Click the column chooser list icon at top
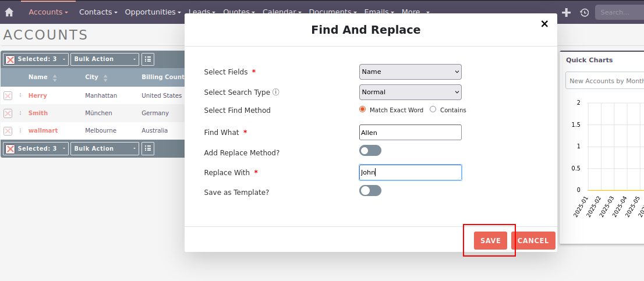The image size is (644, 281). pyautogui.click(x=148, y=59)
